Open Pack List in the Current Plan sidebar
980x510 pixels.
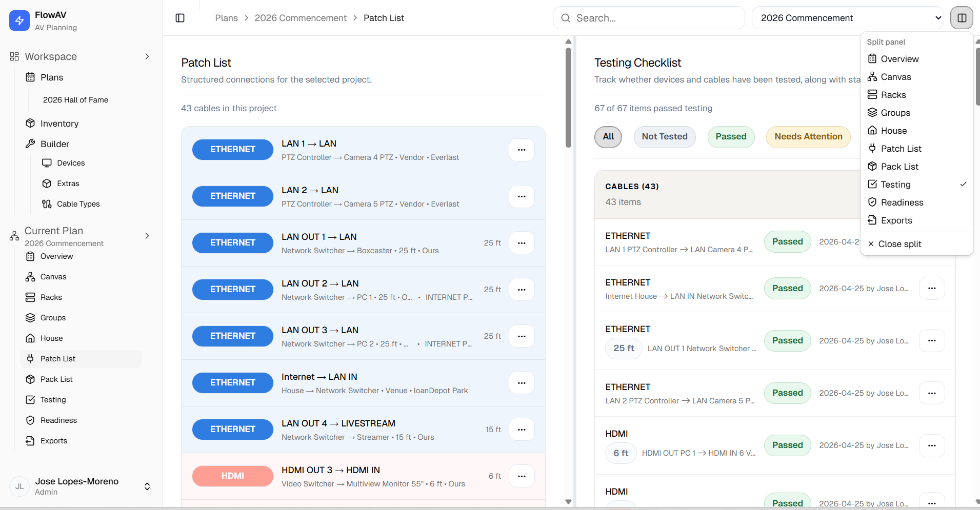click(56, 379)
